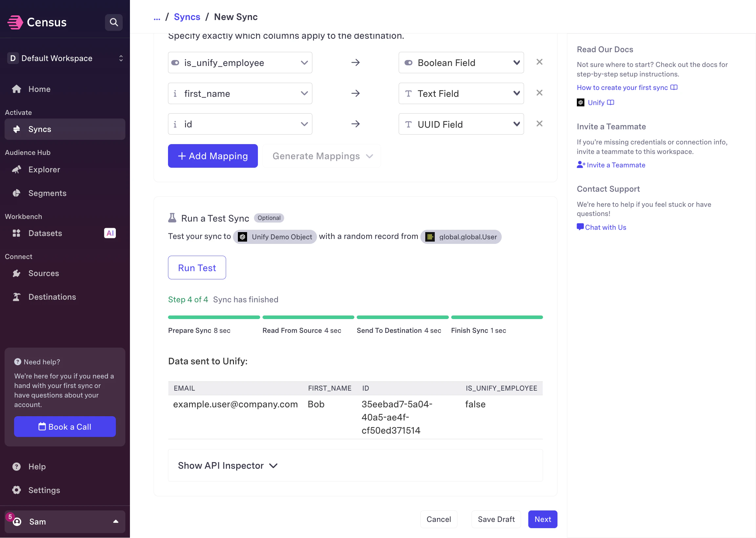Image resolution: width=756 pixels, height=538 pixels.
Task: Click the Syncs breadcrumb link
Action: (x=187, y=17)
